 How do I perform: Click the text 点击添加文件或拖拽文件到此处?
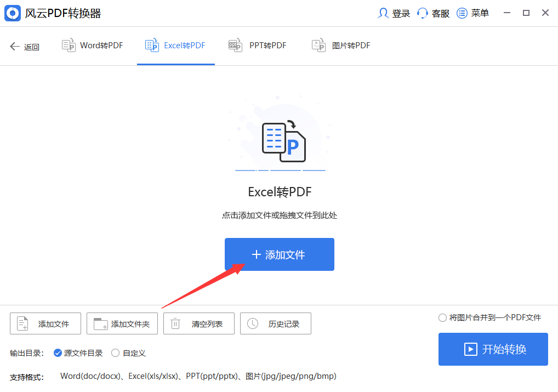[280, 215]
